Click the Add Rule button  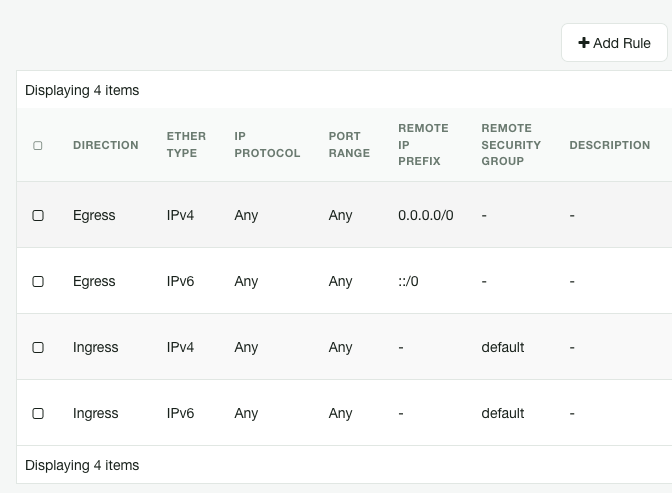(x=614, y=43)
